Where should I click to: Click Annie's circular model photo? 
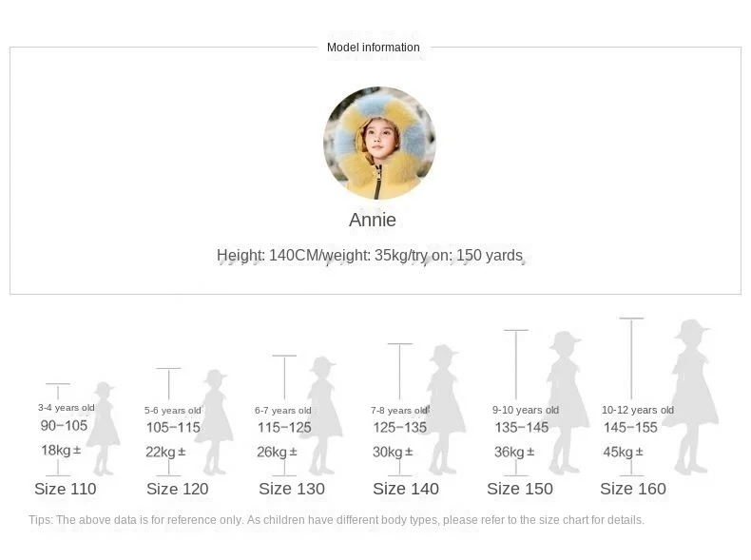(x=379, y=144)
